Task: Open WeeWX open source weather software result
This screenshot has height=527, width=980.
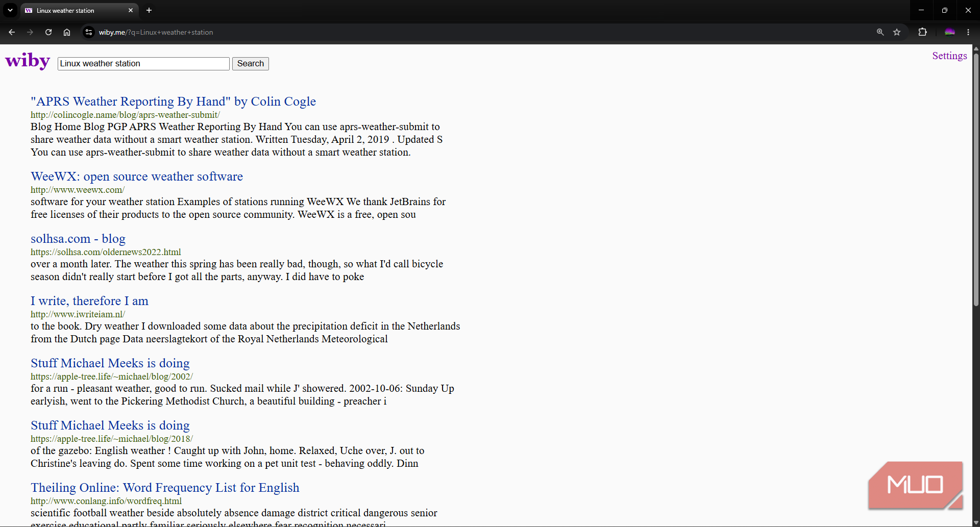Action: (137, 177)
